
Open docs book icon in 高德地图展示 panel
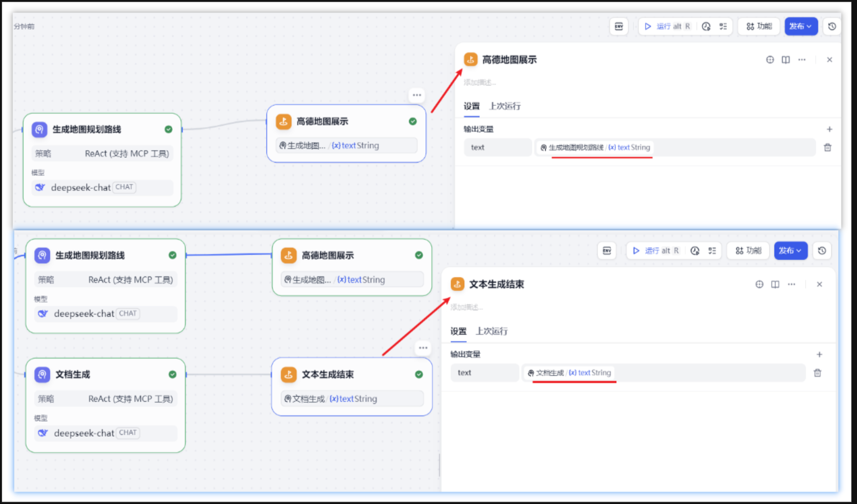785,59
